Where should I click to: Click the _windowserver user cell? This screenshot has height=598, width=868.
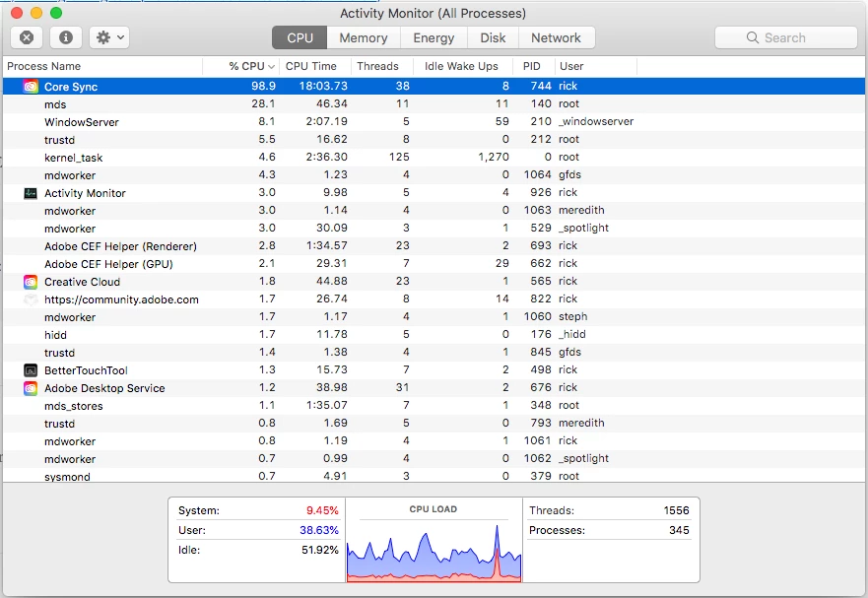click(x=596, y=121)
